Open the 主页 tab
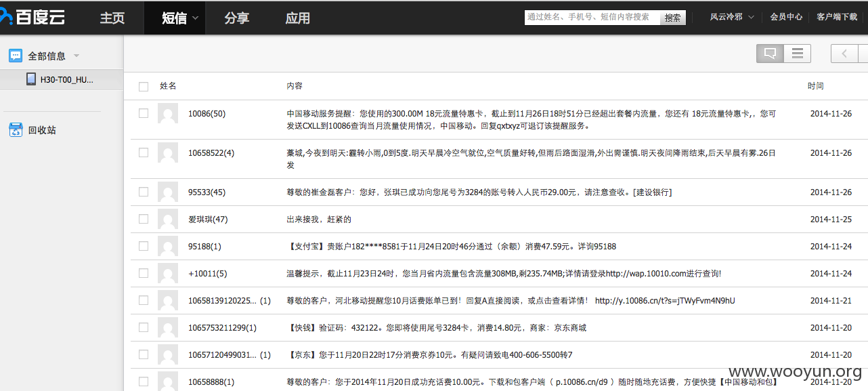This screenshot has width=868, height=391. [x=112, y=18]
